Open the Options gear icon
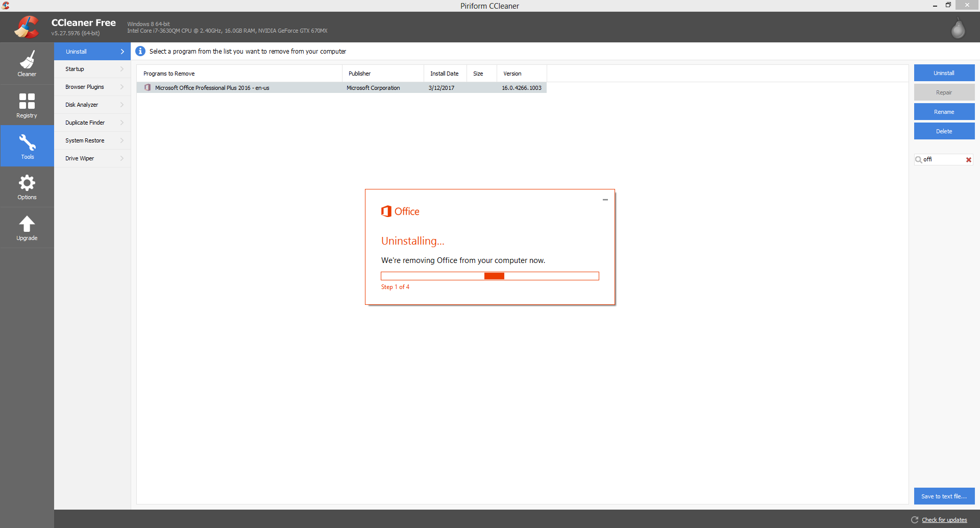The image size is (980, 528). pyautogui.click(x=27, y=183)
